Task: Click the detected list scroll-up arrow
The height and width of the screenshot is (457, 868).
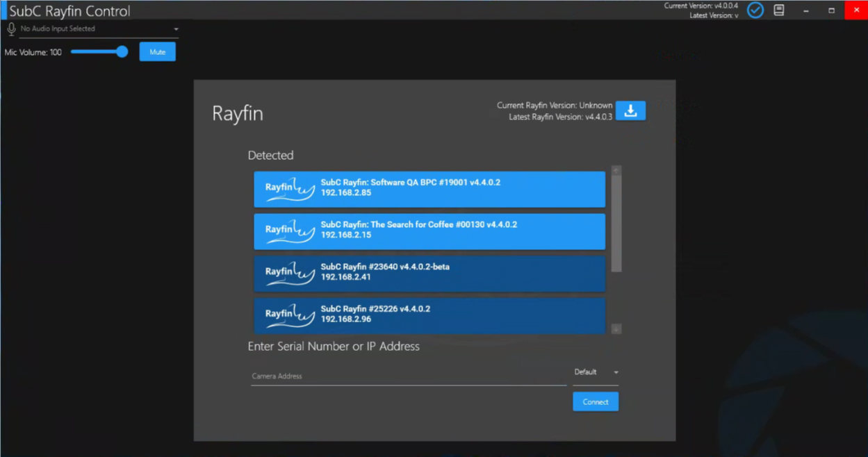Action: 616,171
